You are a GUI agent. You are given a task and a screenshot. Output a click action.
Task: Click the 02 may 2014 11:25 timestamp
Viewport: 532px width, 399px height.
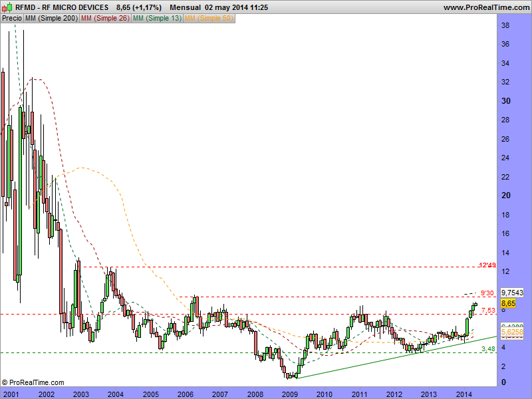pyautogui.click(x=237, y=7)
